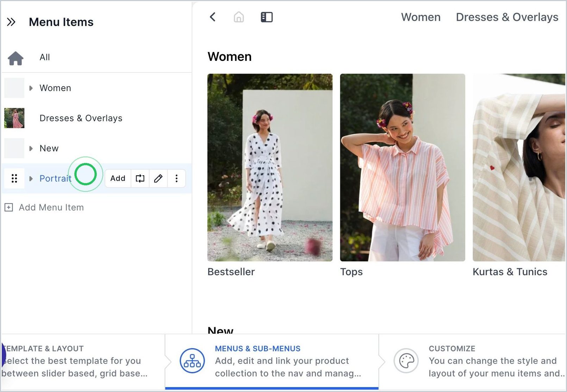
Task: Click Add button on Portrait row
Action: click(x=118, y=178)
